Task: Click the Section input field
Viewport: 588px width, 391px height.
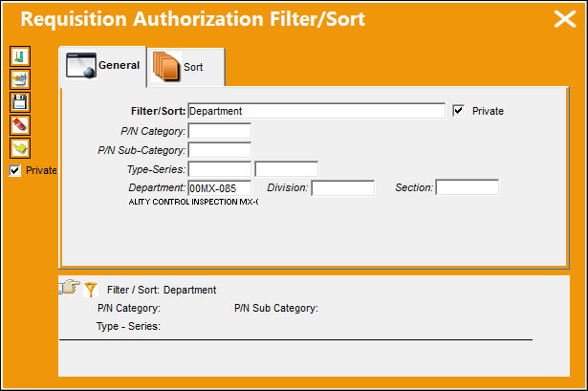Action: [468, 187]
